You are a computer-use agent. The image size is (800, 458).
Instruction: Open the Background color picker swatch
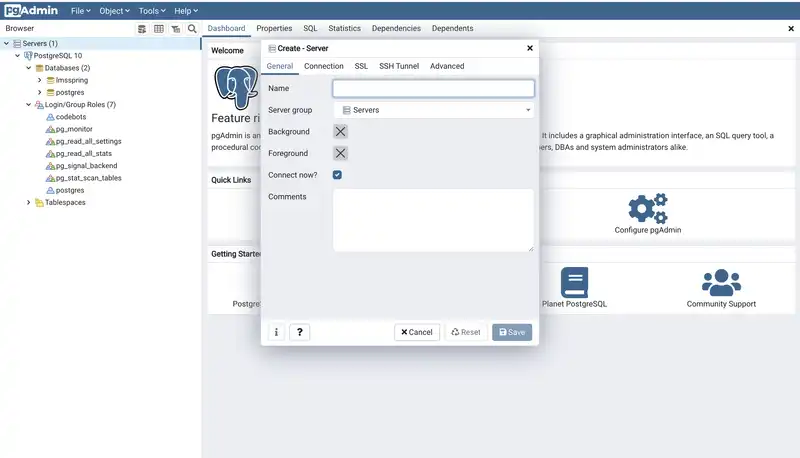point(340,132)
